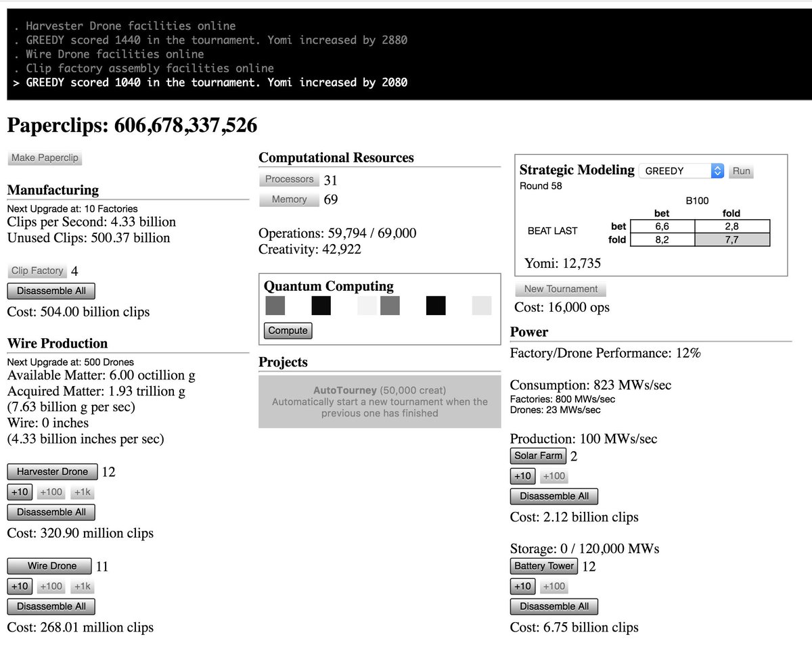Click the Paperclips total count heading
This screenshot has height=660, width=812.
pyautogui.click(x=132, y=125)
